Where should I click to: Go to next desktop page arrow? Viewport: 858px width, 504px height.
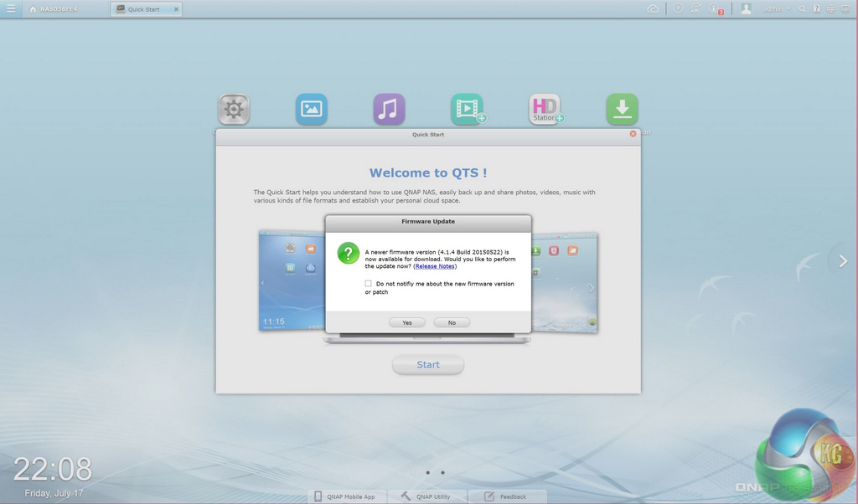843,262
